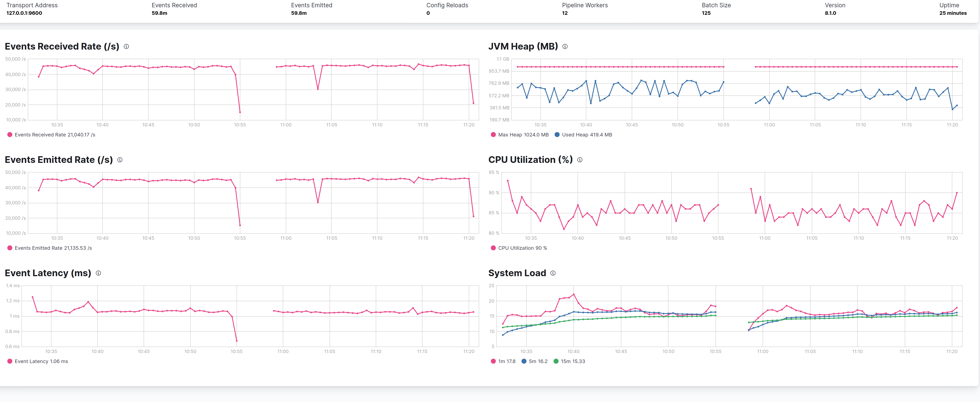Click Event Latency 1.06 ms legend label
Screen dimensions: 980x402
41,361
